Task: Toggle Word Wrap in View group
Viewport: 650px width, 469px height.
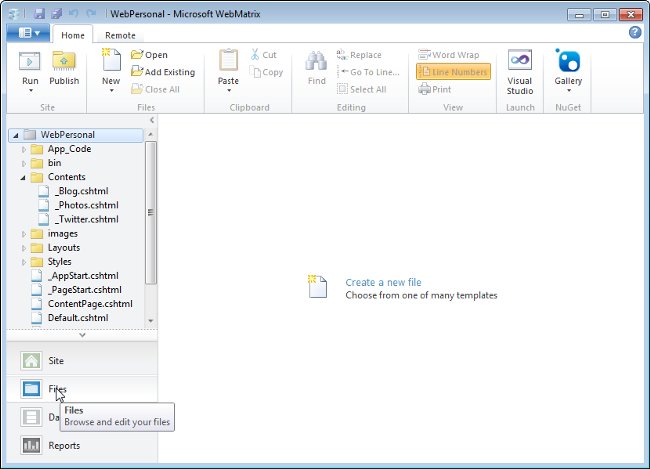Action: pos(449,55)
